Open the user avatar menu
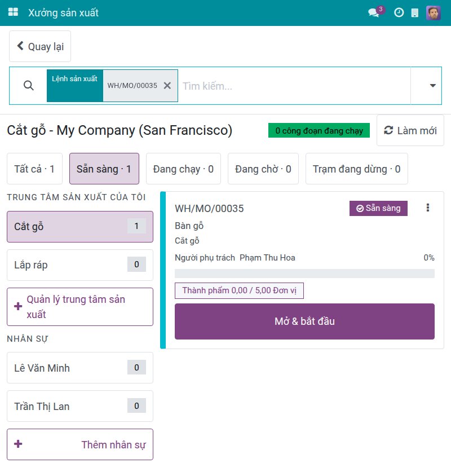The width and height of the screenshot is (451, 476). (434, 13)
